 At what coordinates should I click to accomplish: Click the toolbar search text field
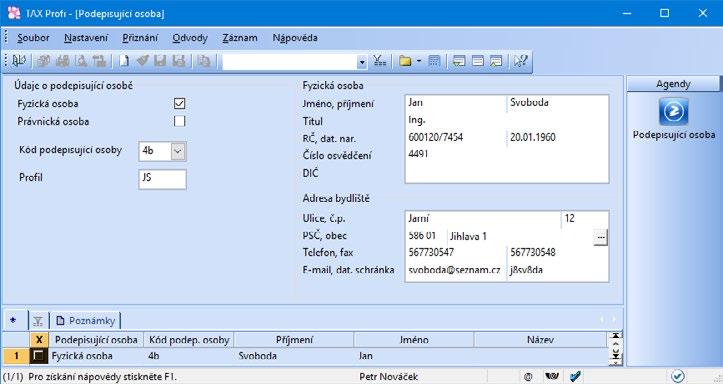tap(290, 62)
